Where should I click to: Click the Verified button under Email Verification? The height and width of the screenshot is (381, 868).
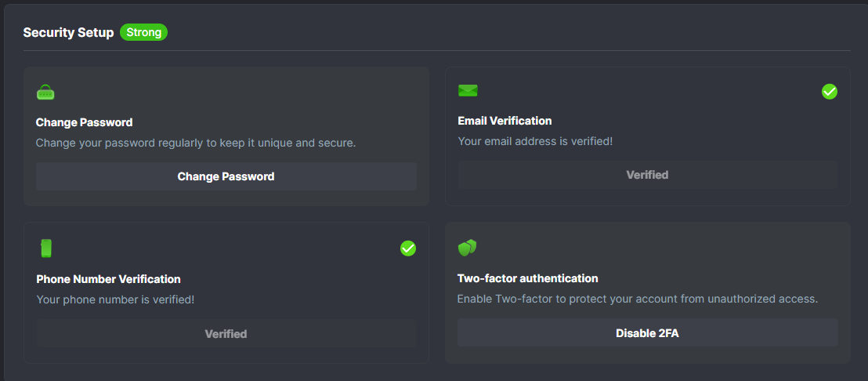[x=647, y=175]
